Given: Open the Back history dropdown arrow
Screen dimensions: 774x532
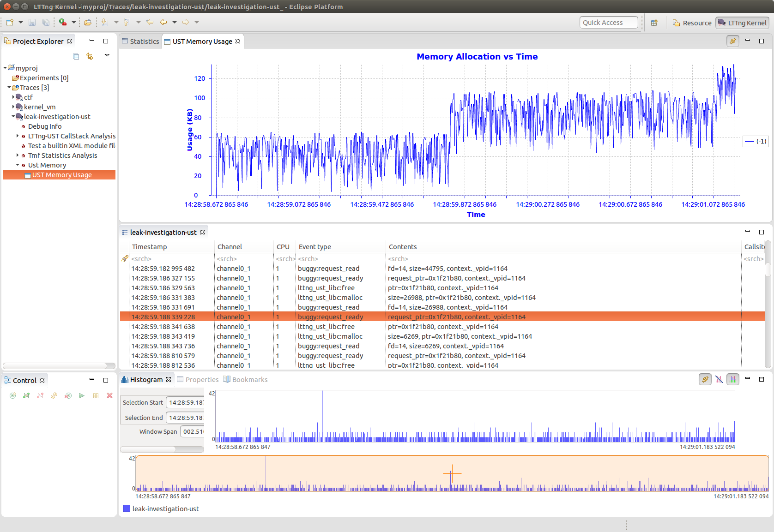Looking at the screenshot, I should (175, 22).
